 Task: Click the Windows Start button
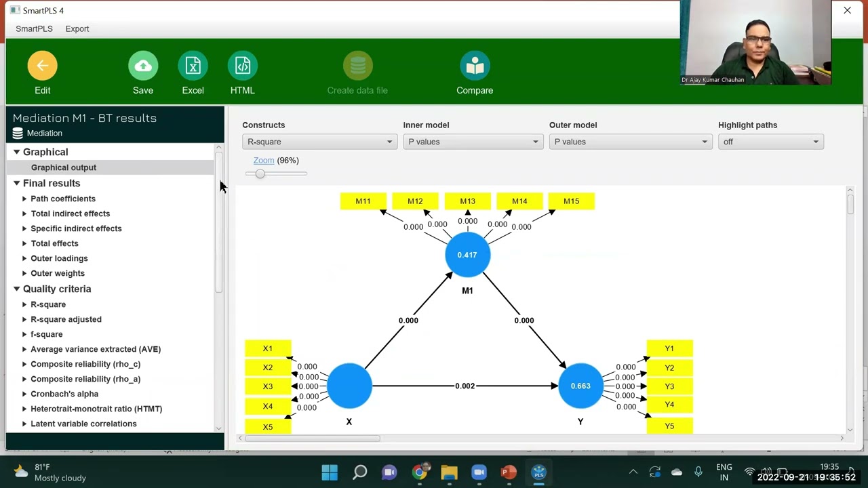tap(330, 472)
